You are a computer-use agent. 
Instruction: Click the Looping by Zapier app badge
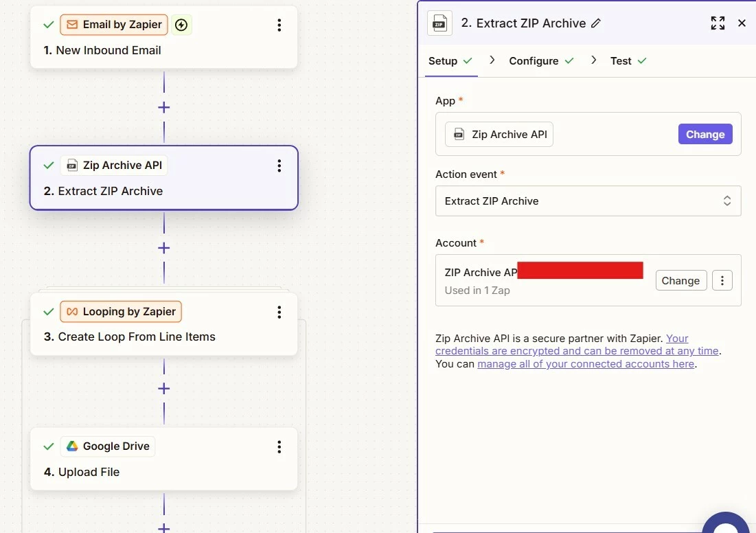pos(121,312)
